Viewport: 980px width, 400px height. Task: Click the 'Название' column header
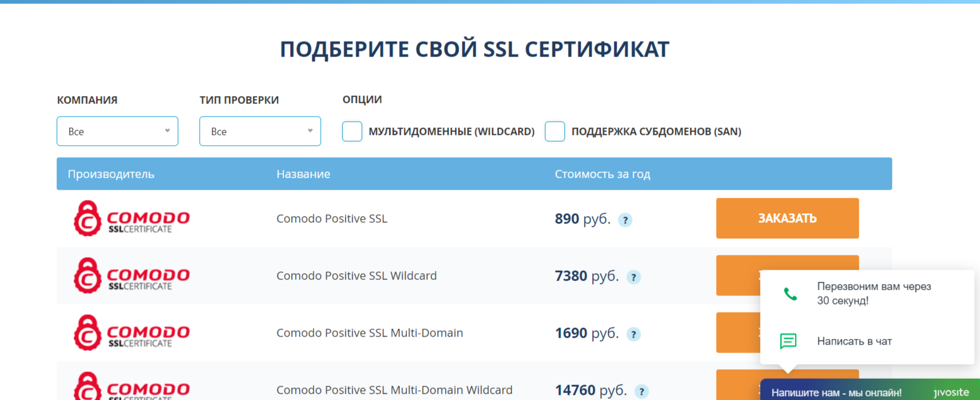tap(303, 174)
